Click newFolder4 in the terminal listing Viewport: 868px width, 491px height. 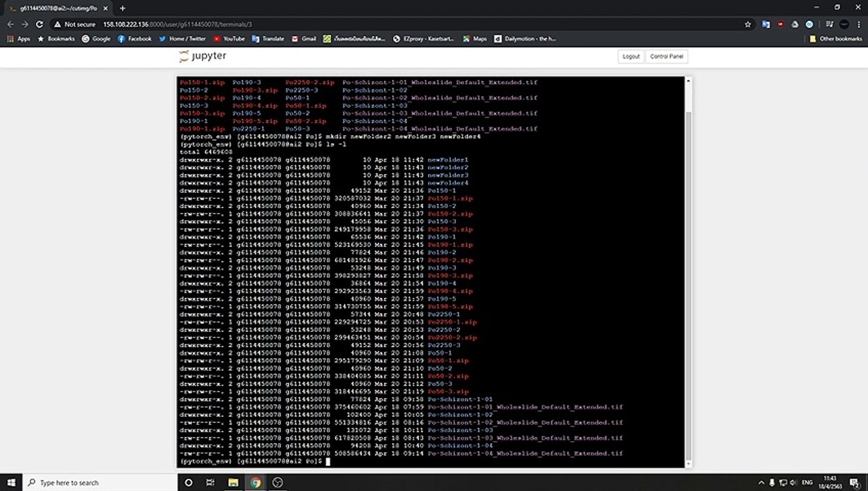tap(448, 183)
